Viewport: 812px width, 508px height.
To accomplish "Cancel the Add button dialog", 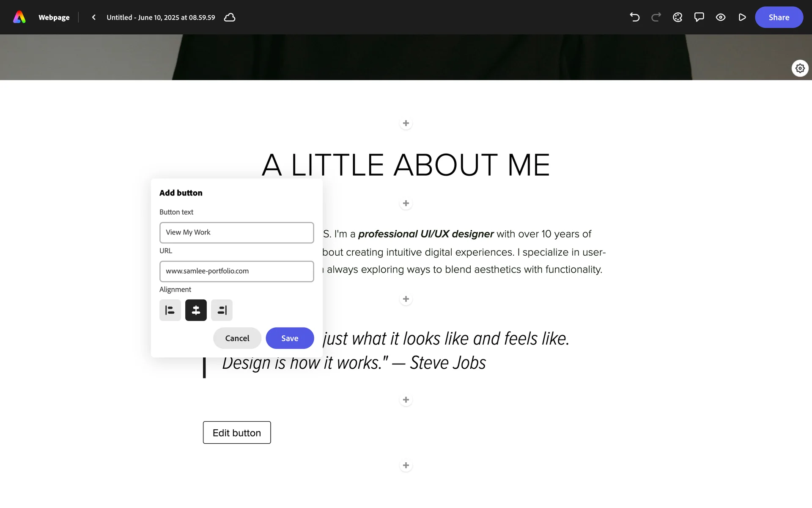I will pyautogui.click(x=237, y=338).
